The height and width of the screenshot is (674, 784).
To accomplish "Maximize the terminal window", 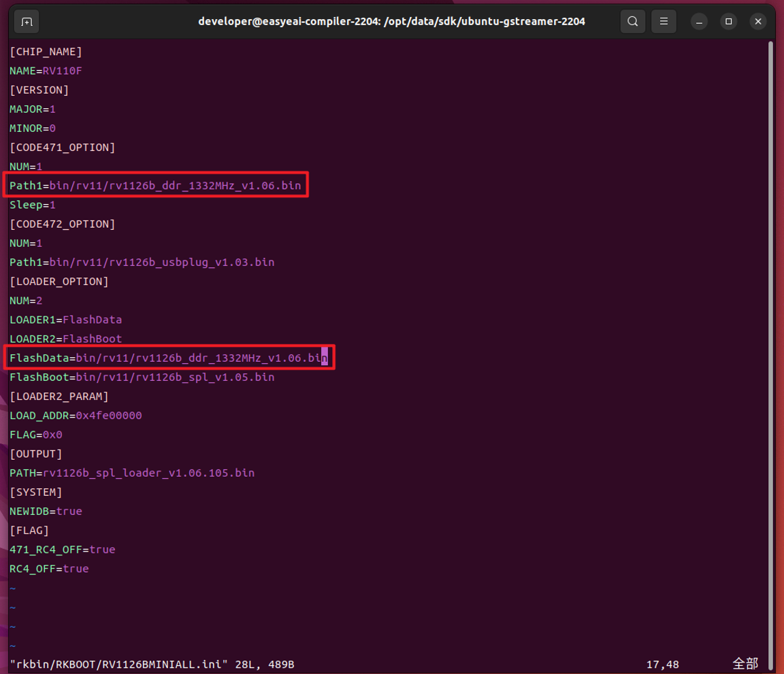I will click(x=728, y=22).
